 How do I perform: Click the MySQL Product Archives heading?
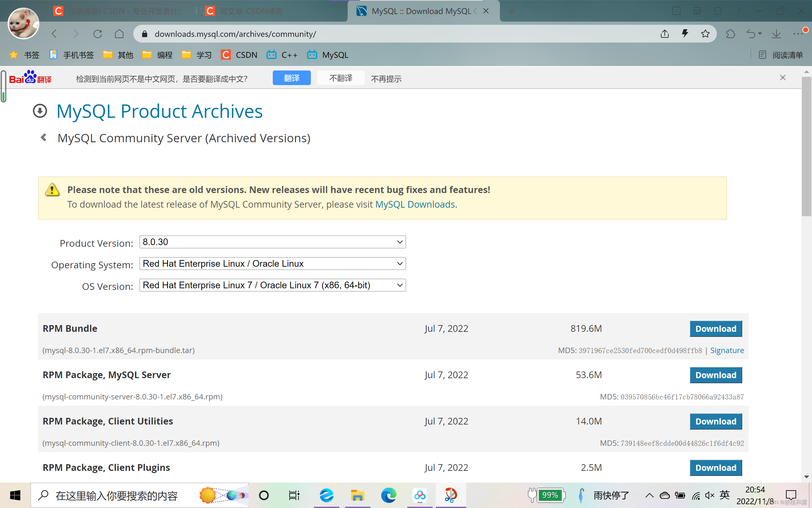click(159, 111)
